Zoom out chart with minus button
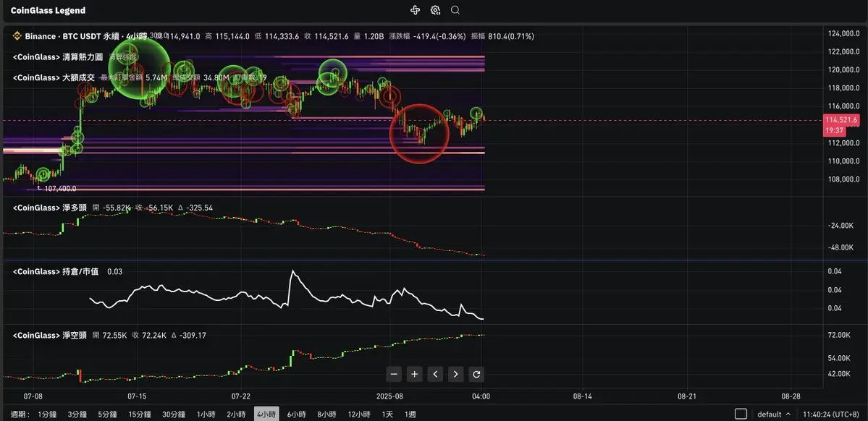868x421 pixels. tap(394, 375)
